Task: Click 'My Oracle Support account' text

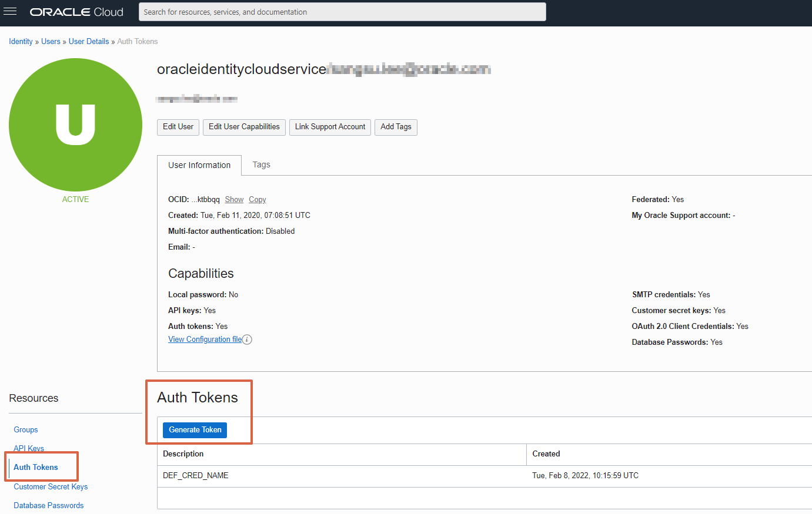Action: pyautogui.click(x=683, y=216)
